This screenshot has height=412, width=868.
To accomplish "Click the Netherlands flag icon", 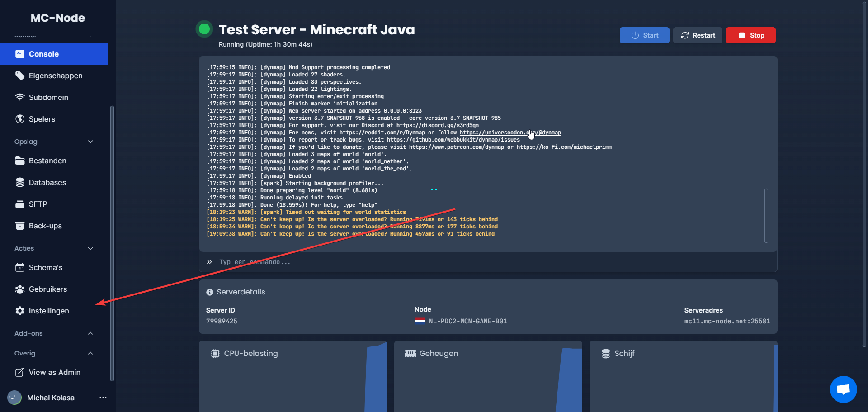I will pyautogui.click(x=420, y=321).
